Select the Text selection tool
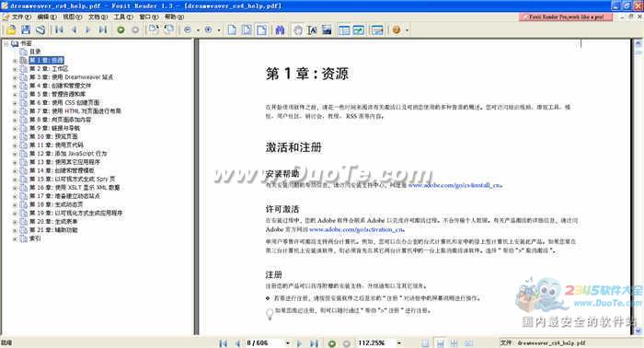Image resolution: width=644 pixels, height=348 pixels. pyautogui.click(x=312, y=30)
